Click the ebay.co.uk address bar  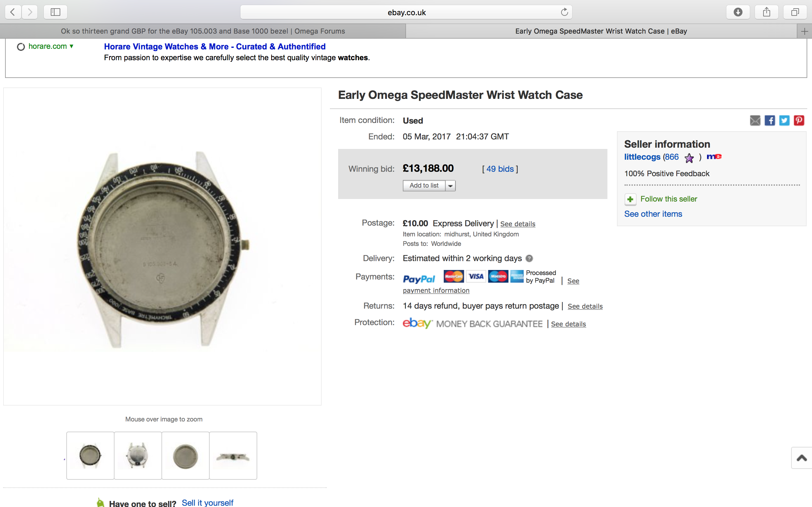(x=406, y=12)
